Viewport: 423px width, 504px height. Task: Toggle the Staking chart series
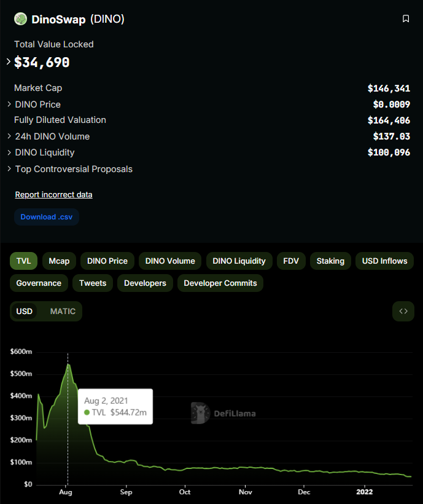330,261
